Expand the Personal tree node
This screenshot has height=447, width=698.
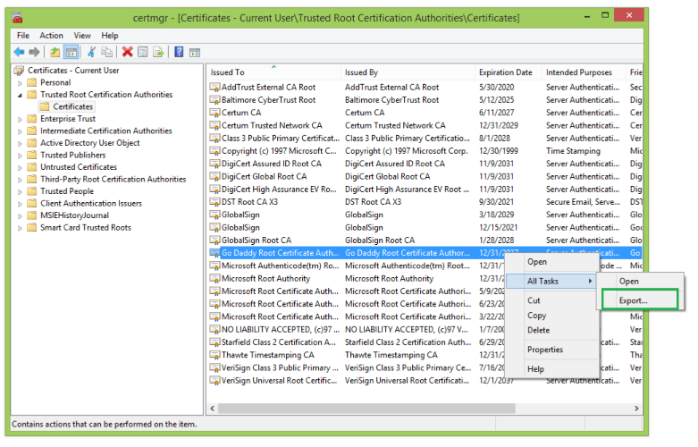[20, 83]
